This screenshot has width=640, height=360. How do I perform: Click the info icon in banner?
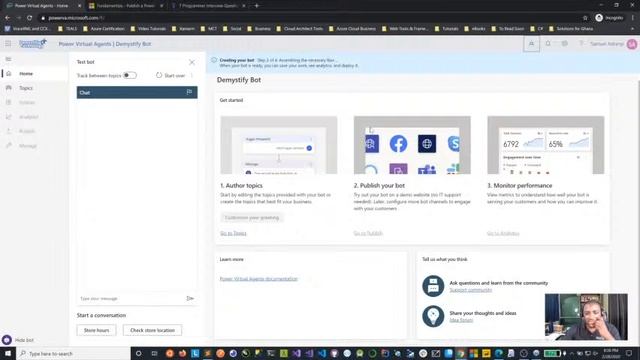click(x=214, y=60)
